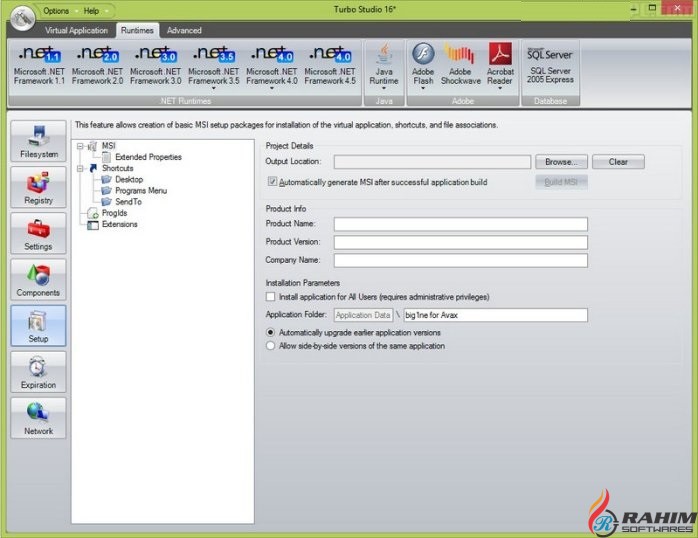Click the Build MSI button
Screen dimensions: 698x538
pyautogui.click(x=561, y=182)
